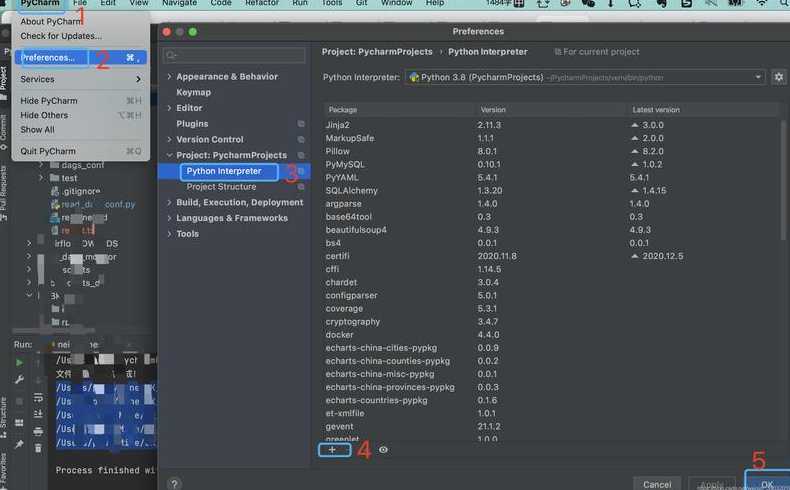
Task: Select the certifi package row
Action: 552,256
